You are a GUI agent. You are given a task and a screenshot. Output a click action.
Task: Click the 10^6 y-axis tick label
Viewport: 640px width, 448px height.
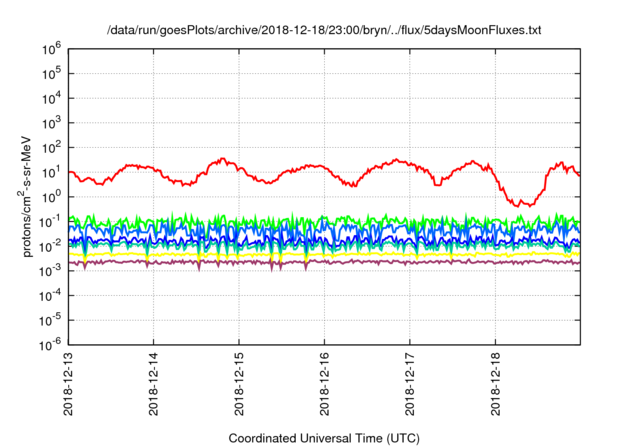pyautogui.click(x=51, y=50)
